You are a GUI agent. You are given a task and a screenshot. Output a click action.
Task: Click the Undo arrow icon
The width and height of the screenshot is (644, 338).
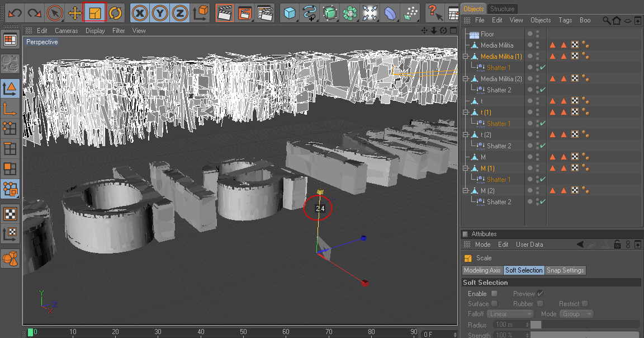15,13
